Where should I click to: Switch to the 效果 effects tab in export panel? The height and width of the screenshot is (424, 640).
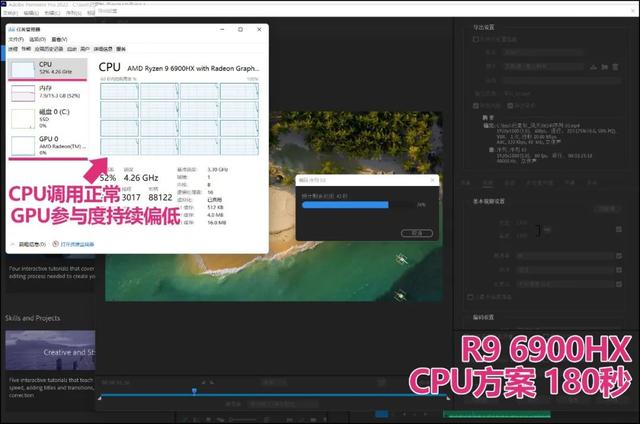point(467,183)
